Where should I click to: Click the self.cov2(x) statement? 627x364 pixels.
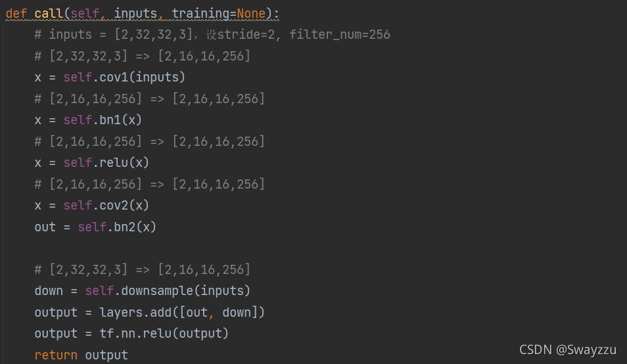point(106,206)
